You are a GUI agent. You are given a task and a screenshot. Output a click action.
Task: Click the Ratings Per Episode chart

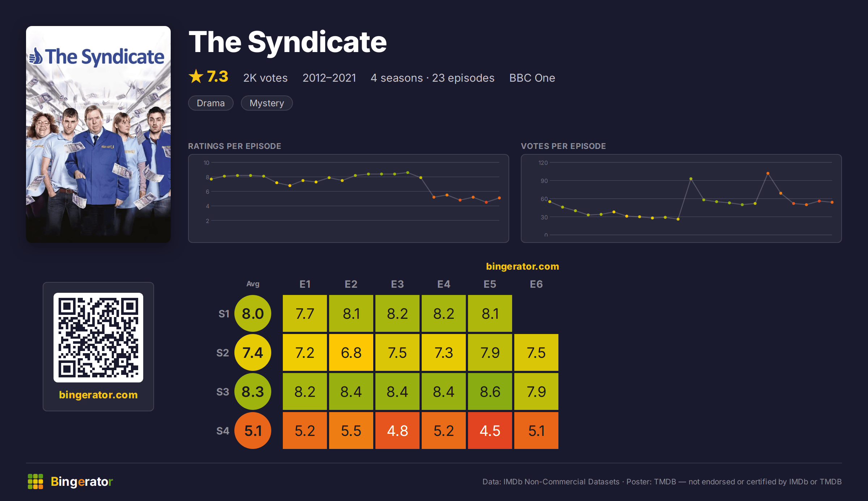pyautogui.click(x=349, y=198)
